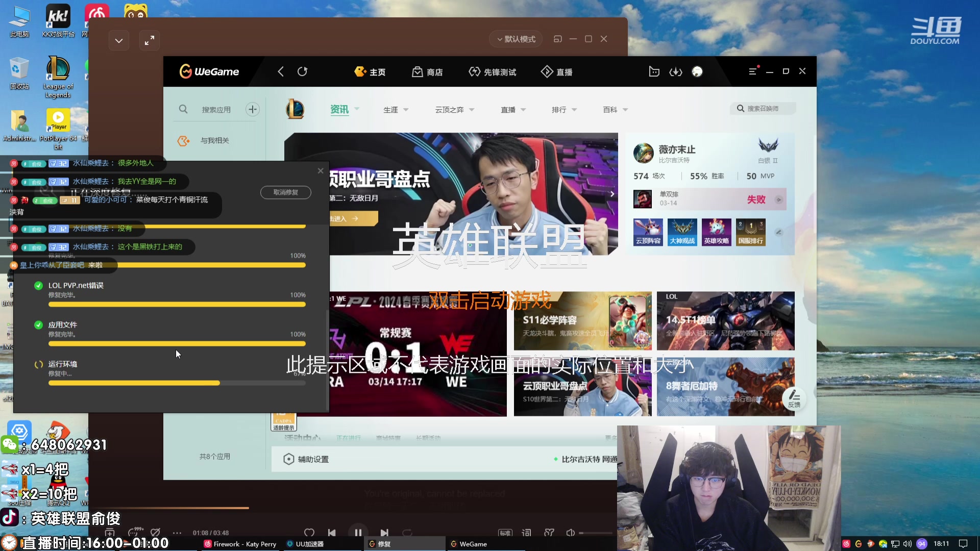980x551 pixels.
Task: Open 英雄攻略 shortcut tile
Action: 716,232
